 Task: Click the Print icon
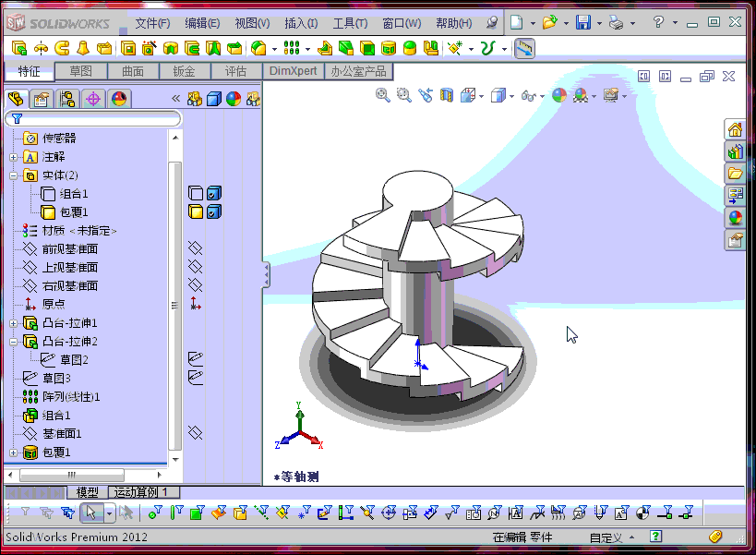click(617, 23)
